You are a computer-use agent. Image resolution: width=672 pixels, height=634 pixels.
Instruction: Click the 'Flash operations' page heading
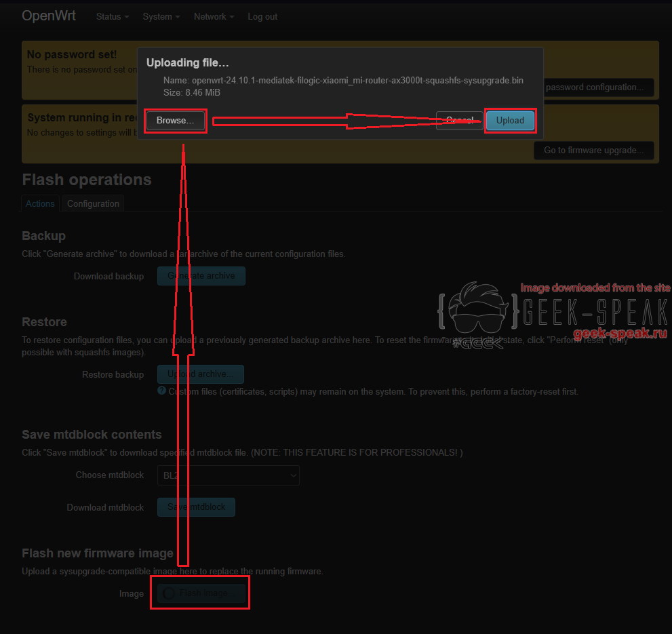tap(87, 180)
